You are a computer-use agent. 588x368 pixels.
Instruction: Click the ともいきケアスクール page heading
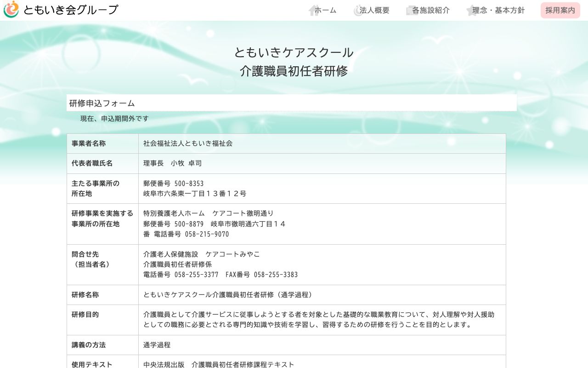[294, 52]
